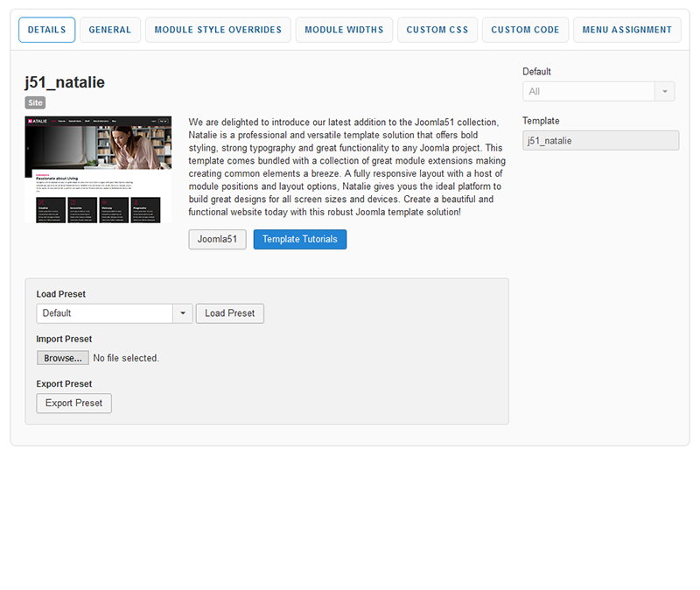
Task: Click the gray Site badge
Action: 35,102
